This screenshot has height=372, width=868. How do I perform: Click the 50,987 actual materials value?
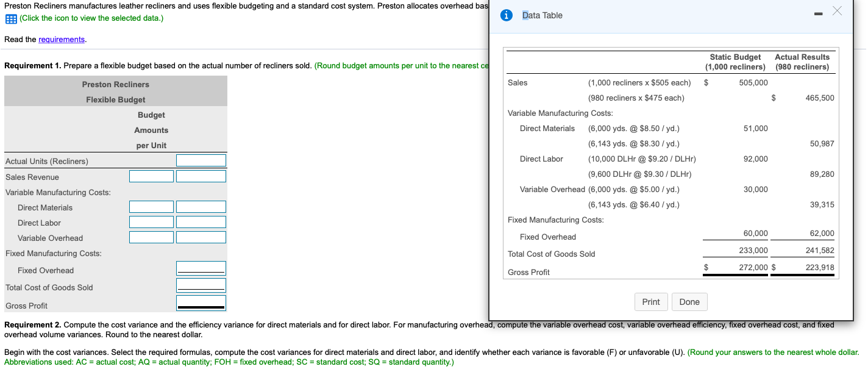click(822, 143)
